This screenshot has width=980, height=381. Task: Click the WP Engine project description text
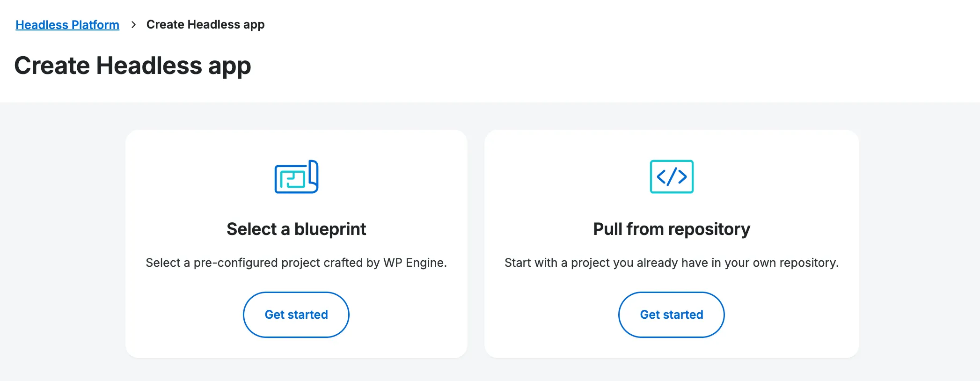point(296,263)
